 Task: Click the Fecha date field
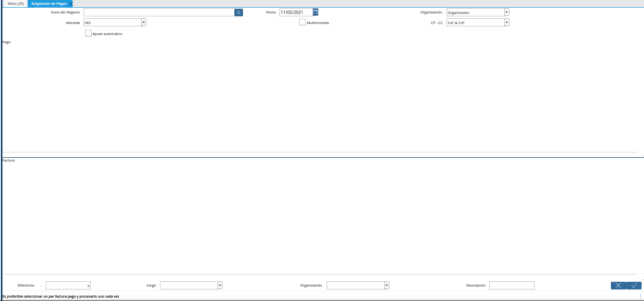tap(296, 13)
